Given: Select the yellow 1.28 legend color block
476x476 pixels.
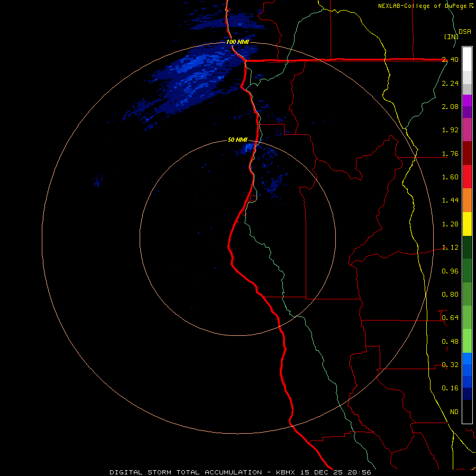Looking at the screenshot, I should (x=467, y=224).
